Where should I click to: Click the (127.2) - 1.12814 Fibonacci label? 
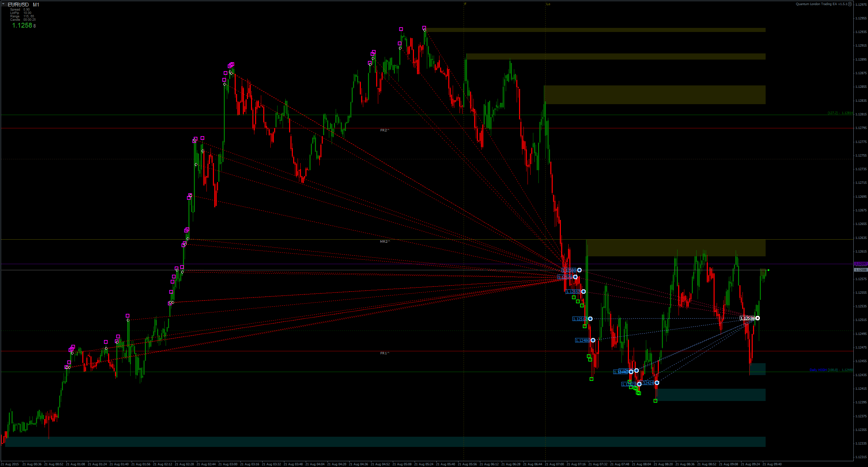coord(840,113)
